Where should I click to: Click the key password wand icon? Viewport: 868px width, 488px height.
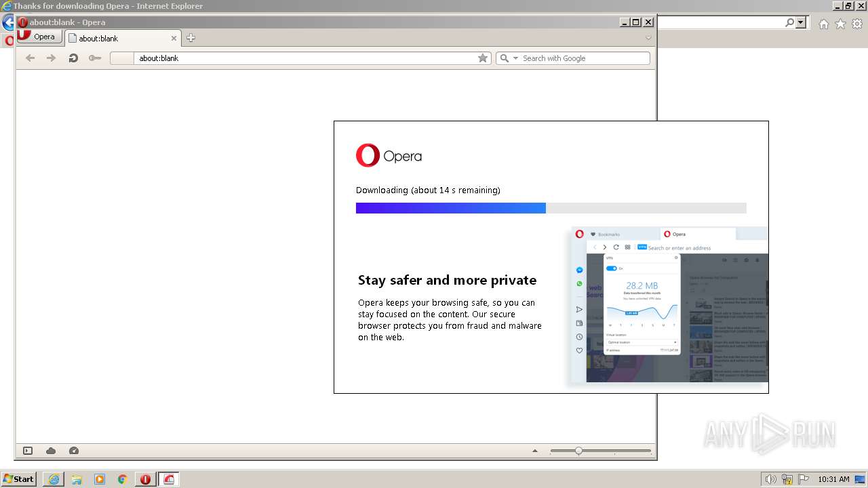click(x=95, y=58)
